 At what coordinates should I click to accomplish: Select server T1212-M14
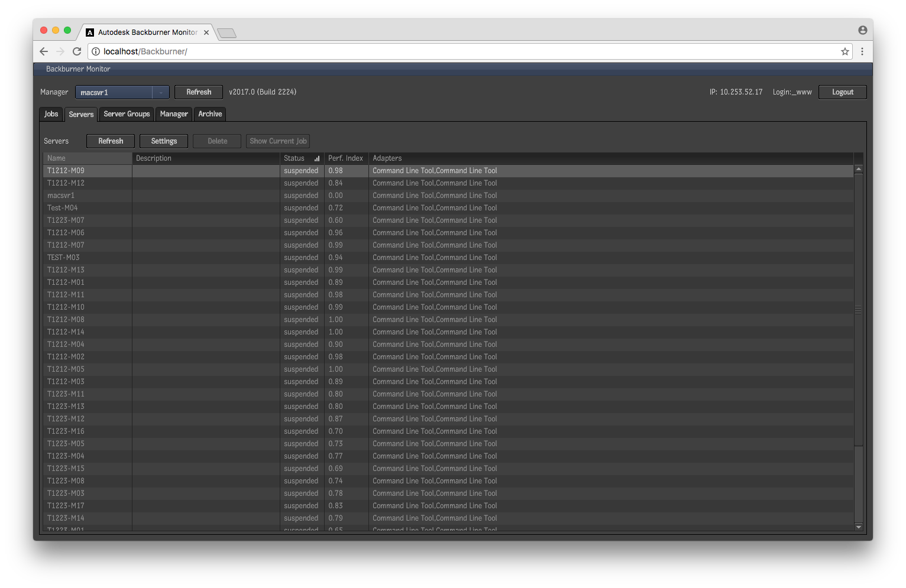click(x=448, y=332)
